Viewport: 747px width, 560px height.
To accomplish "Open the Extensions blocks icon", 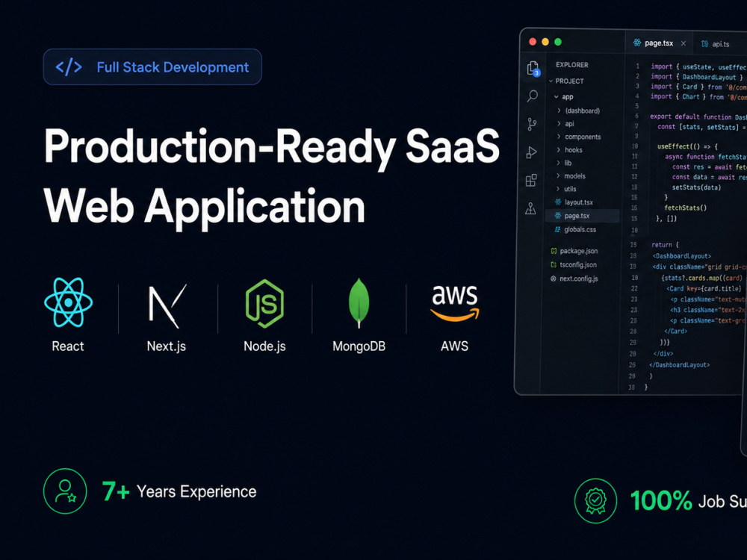I will tap(531, 180).
